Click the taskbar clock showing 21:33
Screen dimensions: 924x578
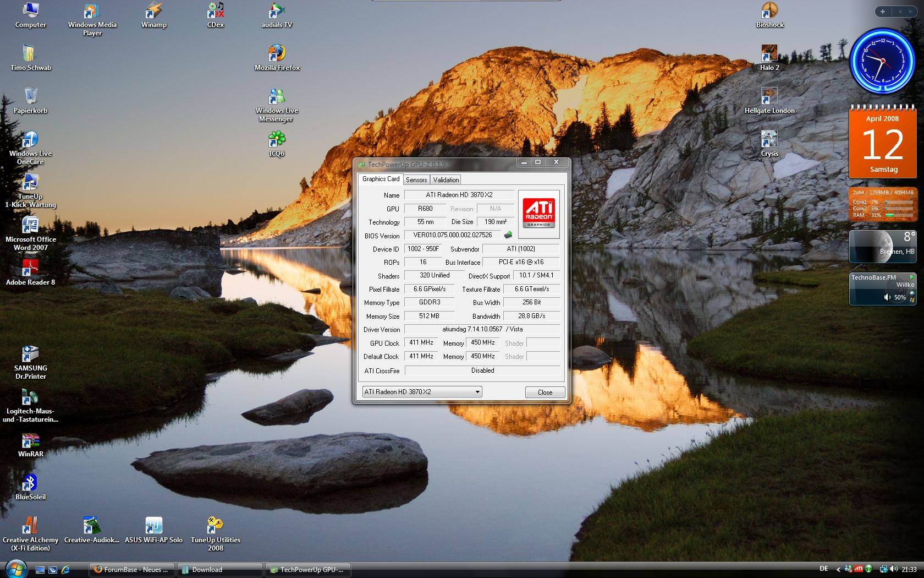point(909,569)
